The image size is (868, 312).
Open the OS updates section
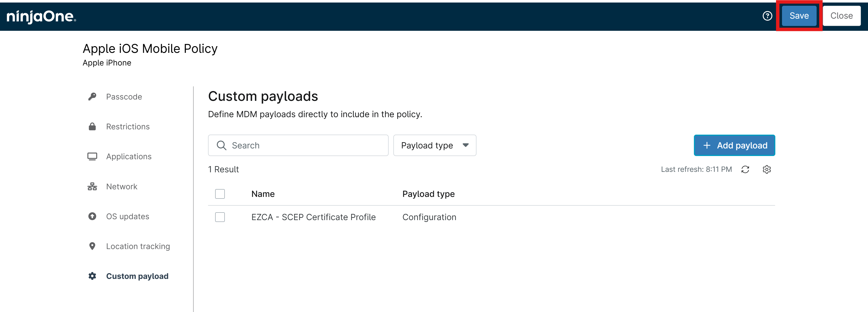coord(127,216)
